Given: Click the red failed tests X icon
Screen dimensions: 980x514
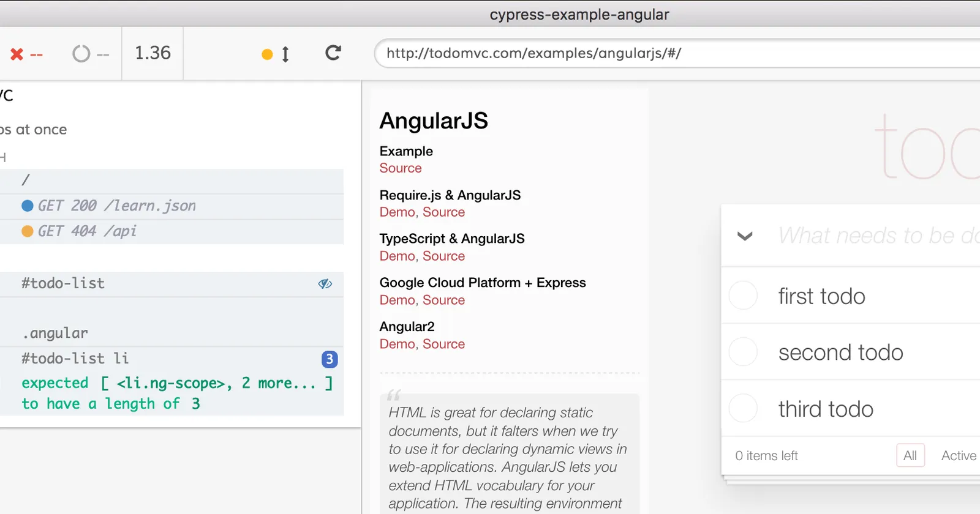Looking at the screenshot, I should [17, 54].
